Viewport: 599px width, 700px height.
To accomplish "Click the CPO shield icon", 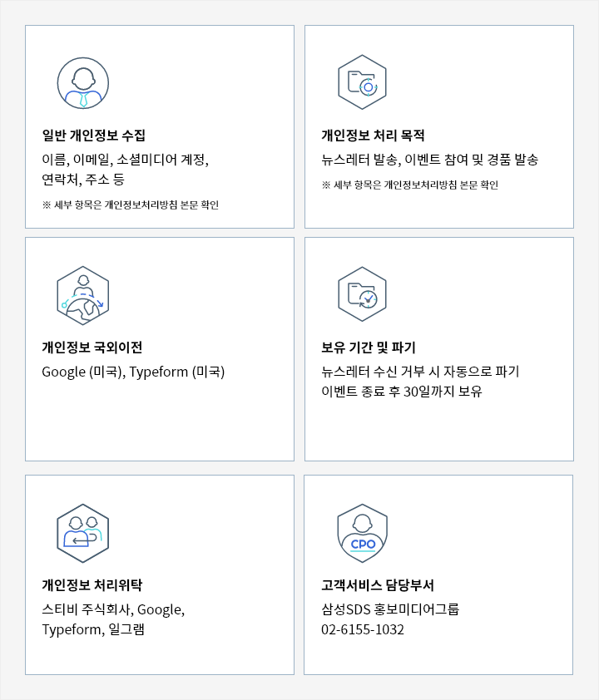I will (362, 533).
